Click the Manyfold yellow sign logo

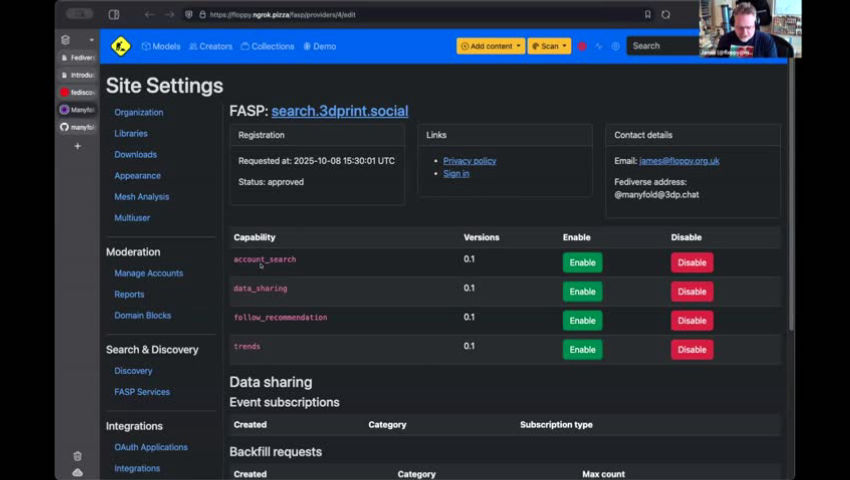coord(121,46)
